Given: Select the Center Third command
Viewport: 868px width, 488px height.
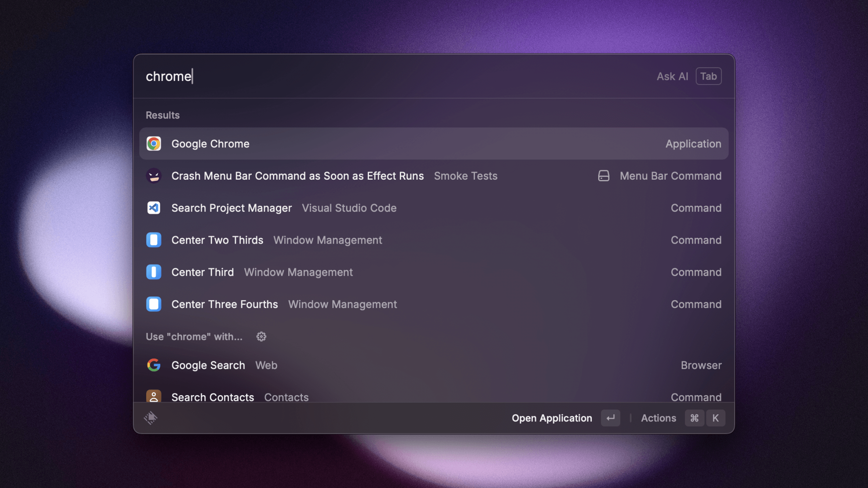Looking at the screenshot, I should 434,272.
